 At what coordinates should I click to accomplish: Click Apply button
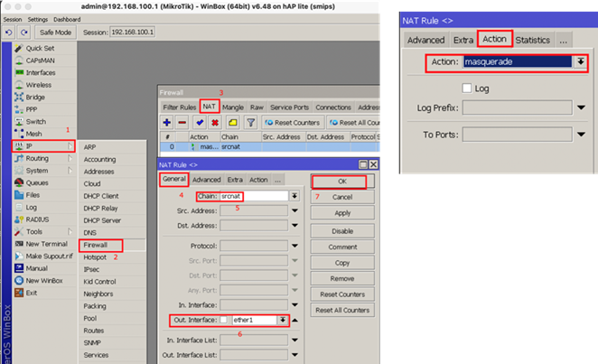point(342,213)
